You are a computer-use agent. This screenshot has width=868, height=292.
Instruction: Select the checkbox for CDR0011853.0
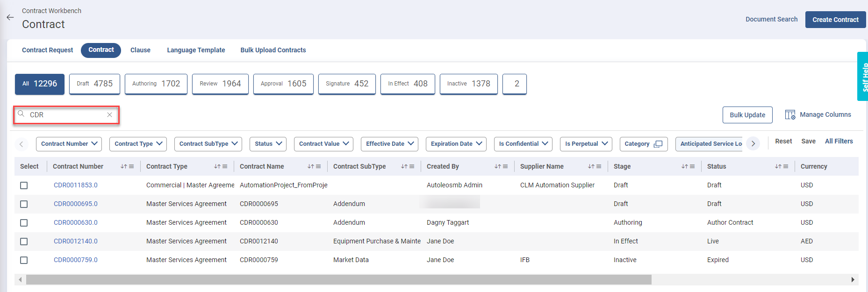tap(24, 185)
